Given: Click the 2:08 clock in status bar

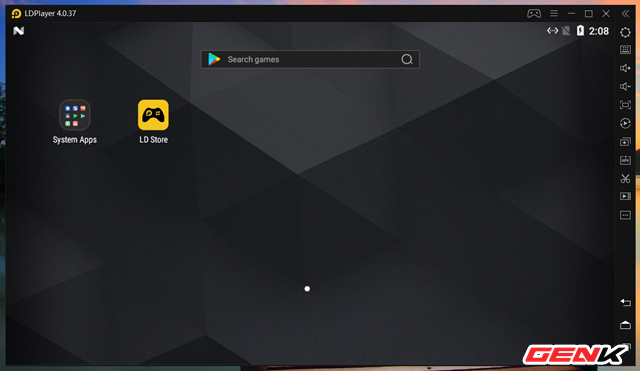Looking at the screenshot, I should (x=599, y=31).
